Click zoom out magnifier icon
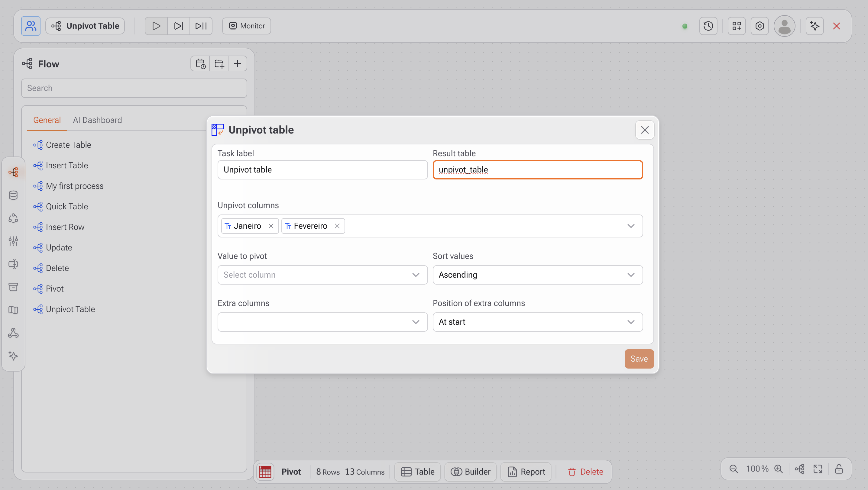This screenshot has height=490, width=868. (x=734, y=469)
